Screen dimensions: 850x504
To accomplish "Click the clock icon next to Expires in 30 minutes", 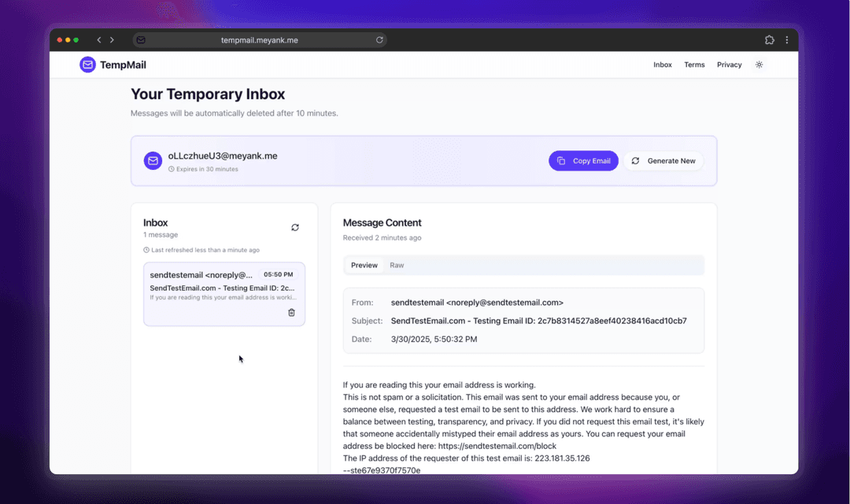I will pyautogui.click(x=172, y=169).
